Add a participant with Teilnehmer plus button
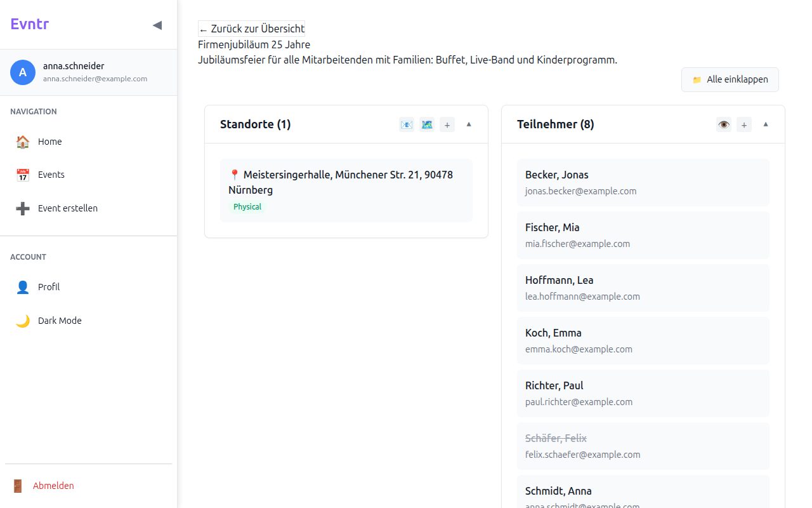 pos(744,124)
